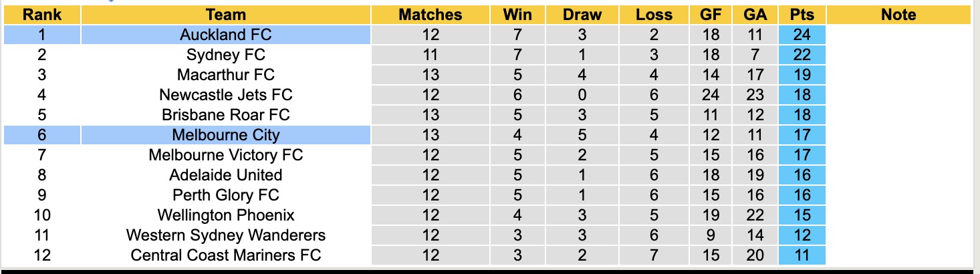980x274 pixels.
Task: Click the GF column header
Action: [711, 15]
